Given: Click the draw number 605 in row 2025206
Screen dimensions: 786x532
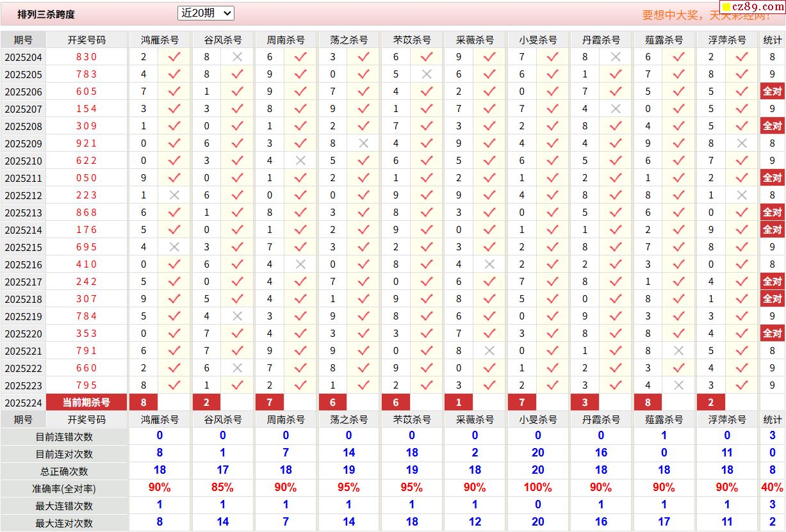Looking at the screenshot, I should (86, 92).
